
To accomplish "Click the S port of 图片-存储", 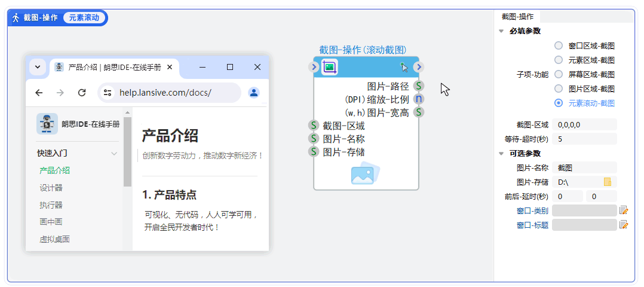I will (x=314, y=152).
